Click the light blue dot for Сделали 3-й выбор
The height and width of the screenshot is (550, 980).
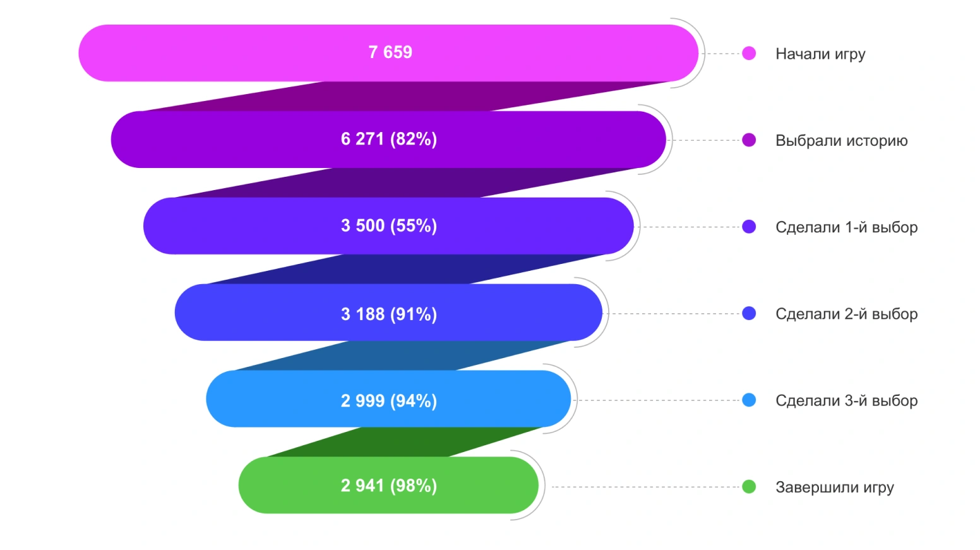coord(749,400)
